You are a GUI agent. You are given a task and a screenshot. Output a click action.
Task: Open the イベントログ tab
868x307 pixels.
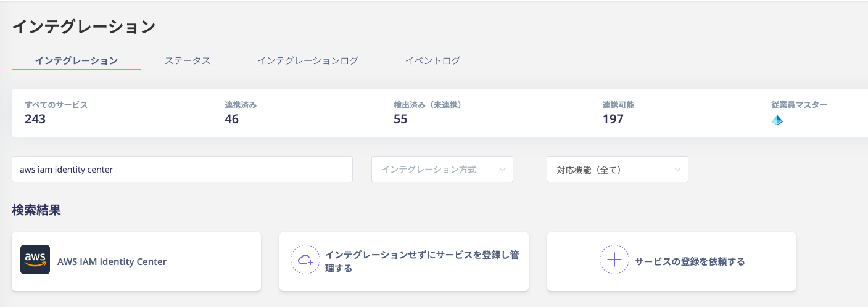point(432,60)
